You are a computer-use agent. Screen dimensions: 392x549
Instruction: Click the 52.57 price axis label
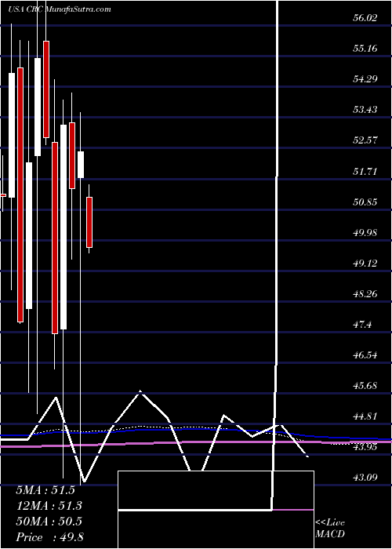pyautogui.click(x=365, y=140)
